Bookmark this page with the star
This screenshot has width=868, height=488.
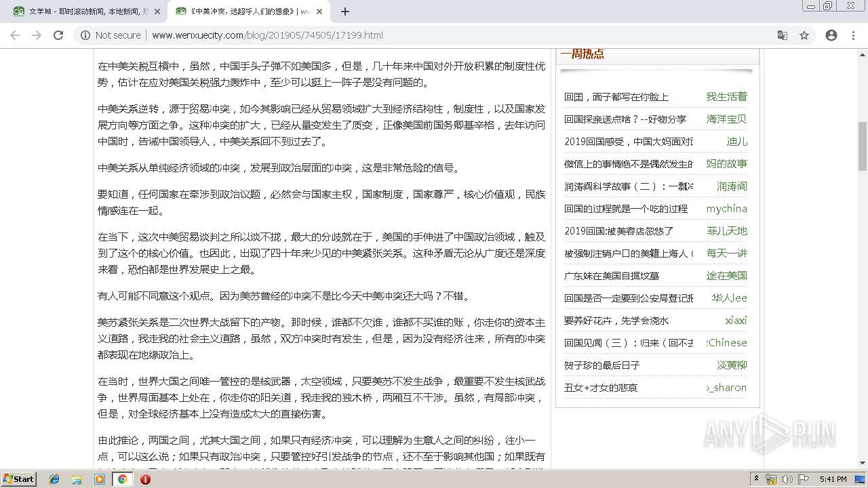[804, 35]
